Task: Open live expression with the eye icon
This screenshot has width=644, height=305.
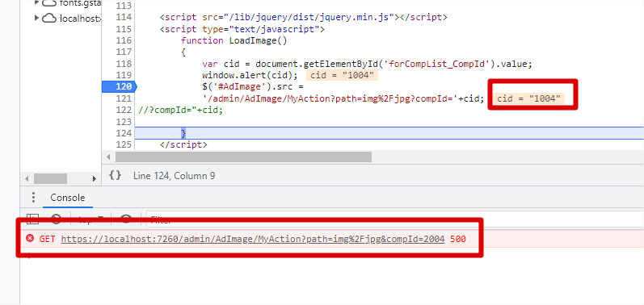Action: [126, 219]
